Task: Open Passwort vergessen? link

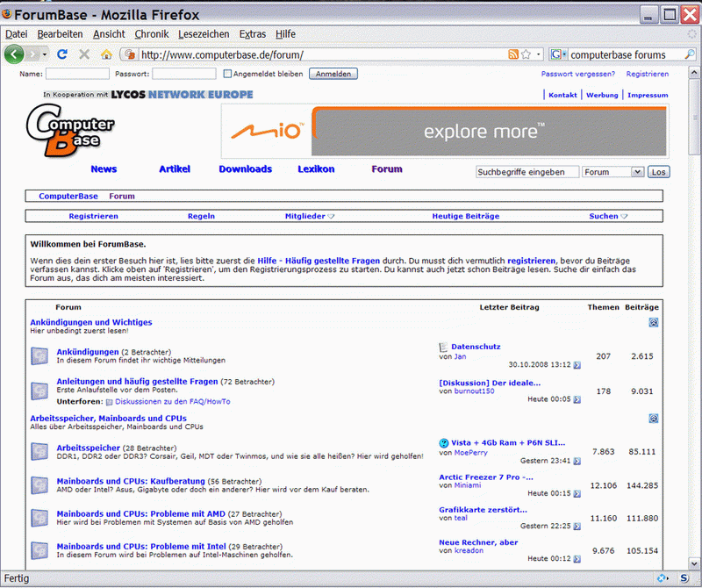Action: coord(578,74)
